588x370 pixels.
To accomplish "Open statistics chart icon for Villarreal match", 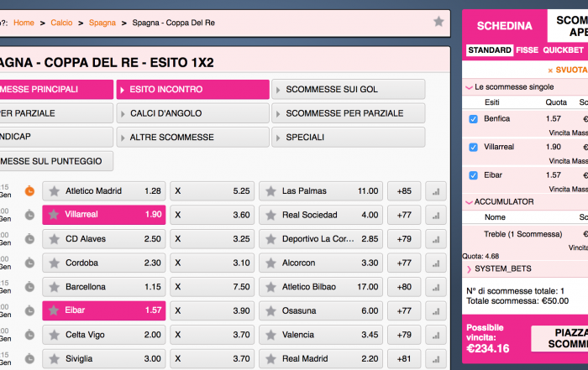I will [x=436, y=215].
